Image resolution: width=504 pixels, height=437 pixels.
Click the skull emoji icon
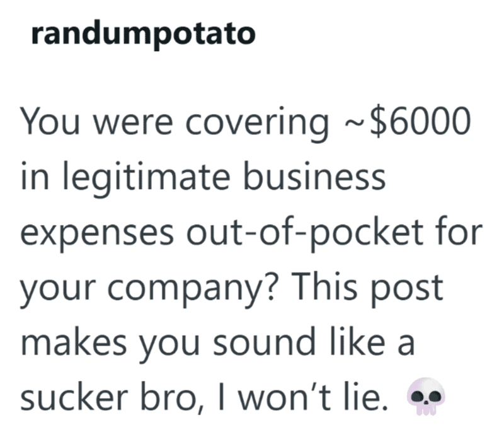426,397
